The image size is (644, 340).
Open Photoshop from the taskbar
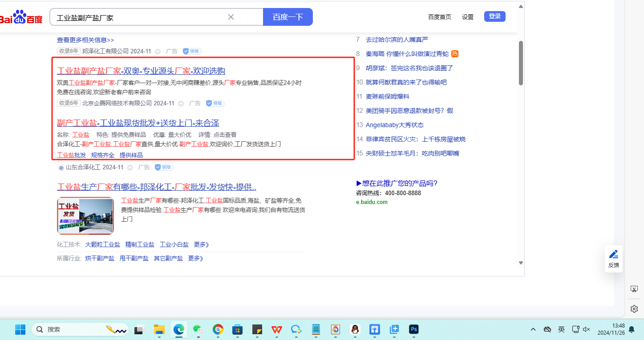point(414,329)
